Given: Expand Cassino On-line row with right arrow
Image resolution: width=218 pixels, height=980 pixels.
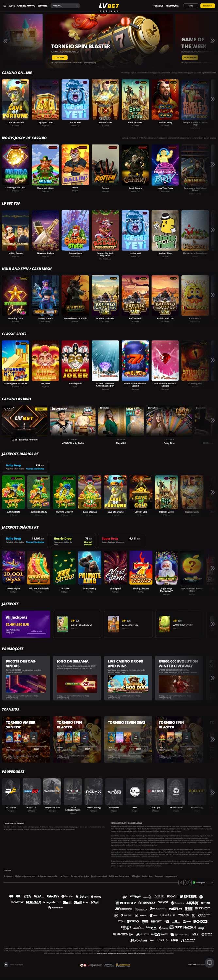Looking at the screenshot, I should [213, 99].
